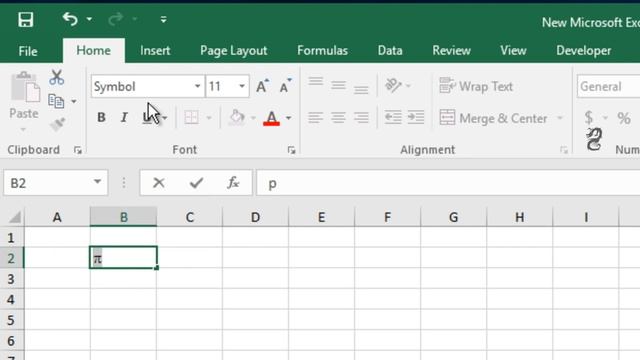Select column D header
The height and width of the screenshot is (360, 640).
pyautogui.click(x=256, y=217)
